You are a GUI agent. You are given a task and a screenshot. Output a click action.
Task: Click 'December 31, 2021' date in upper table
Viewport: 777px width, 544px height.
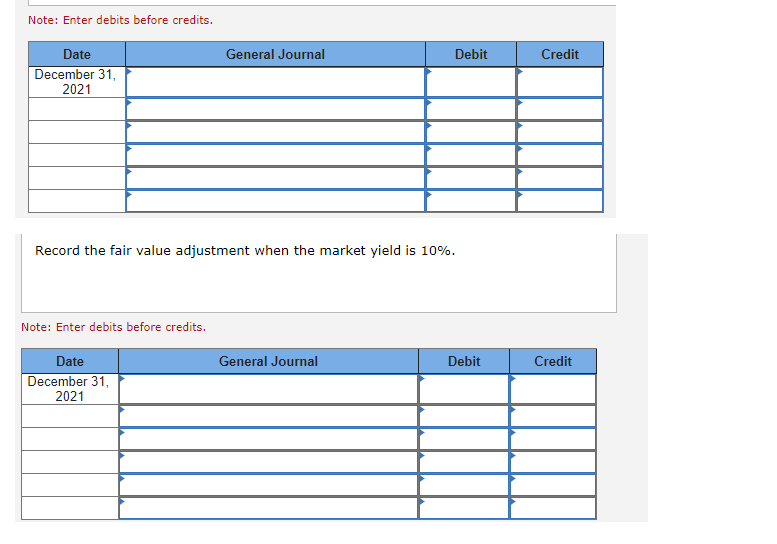(x=76, y=82)
